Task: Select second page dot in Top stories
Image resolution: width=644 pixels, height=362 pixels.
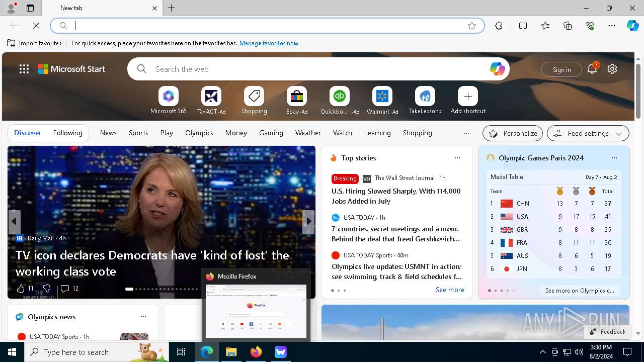Action: tap(339, 291)
